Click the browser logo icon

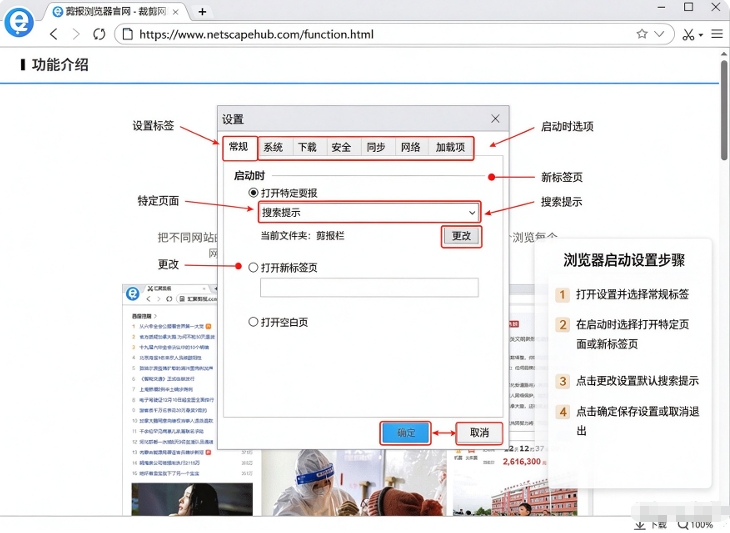19,22
